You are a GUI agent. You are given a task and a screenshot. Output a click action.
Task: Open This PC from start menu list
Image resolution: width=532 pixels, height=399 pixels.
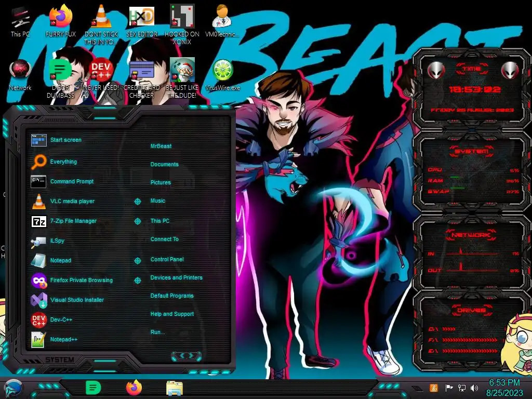tap(160, 221)
